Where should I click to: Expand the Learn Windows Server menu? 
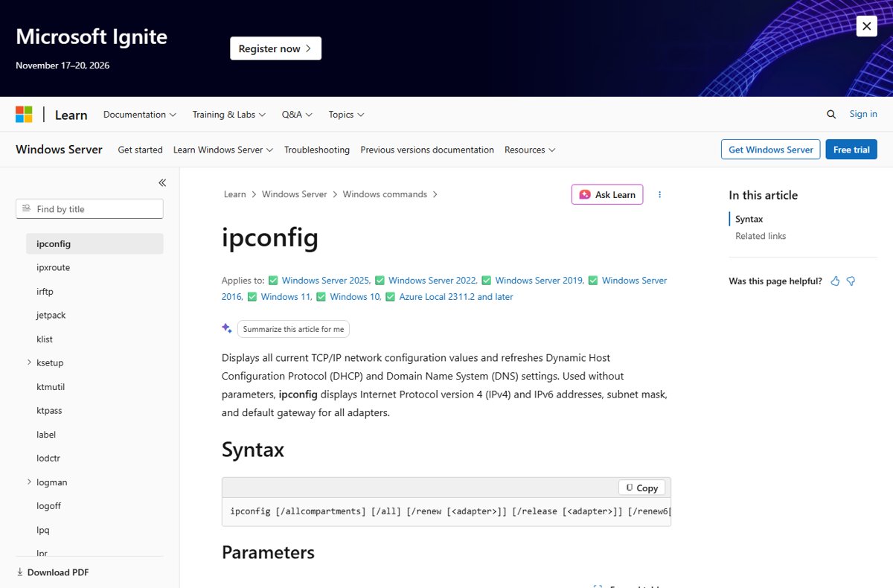223,150
